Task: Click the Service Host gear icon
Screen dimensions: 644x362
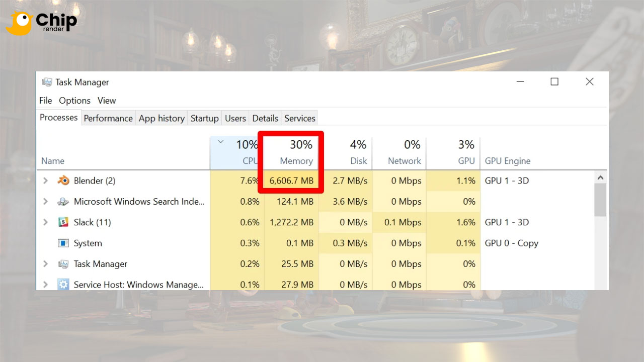Action: click(63, 285)
